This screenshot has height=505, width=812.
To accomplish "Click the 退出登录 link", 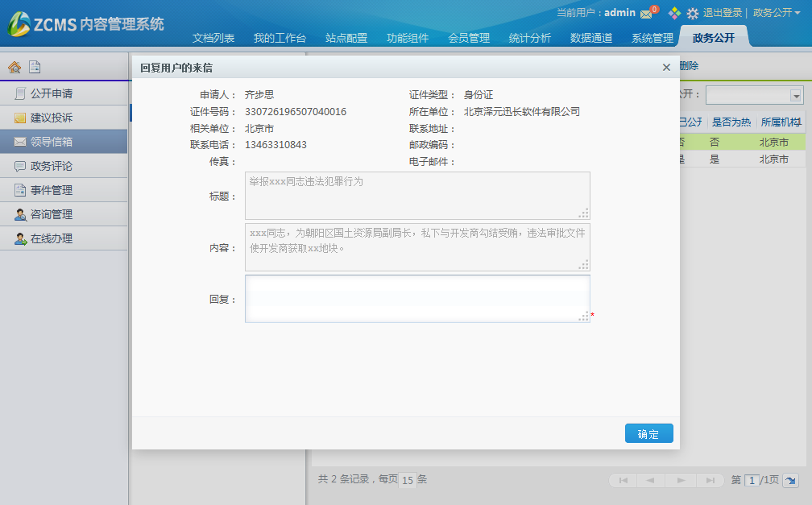I will pos(723,13).
